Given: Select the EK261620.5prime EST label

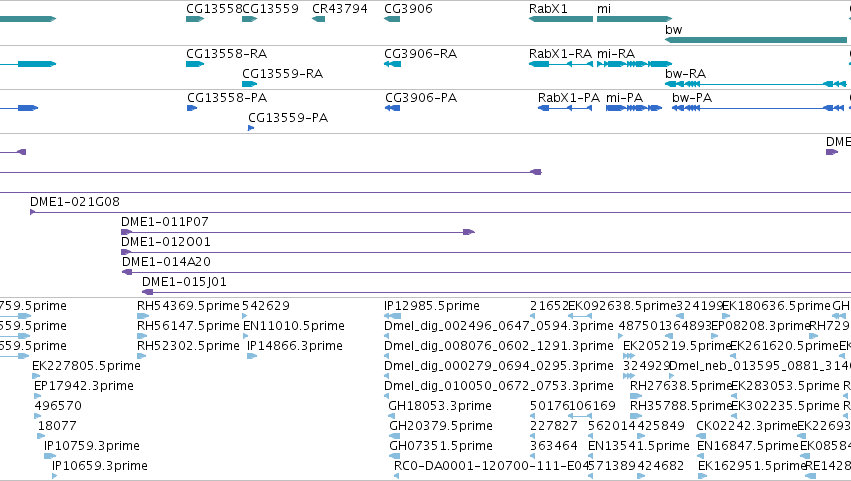Looking at the screenshot, I should [x=784, y=346].
